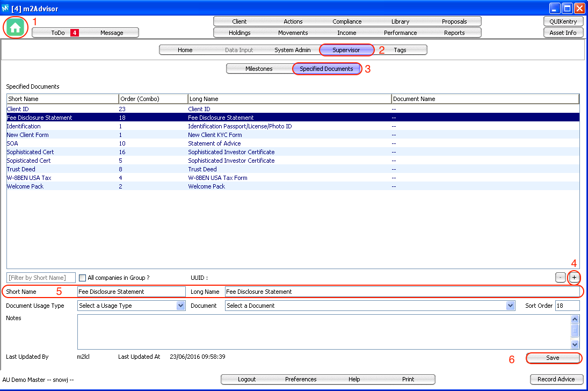Open the Select a Document dropdown

510,306
